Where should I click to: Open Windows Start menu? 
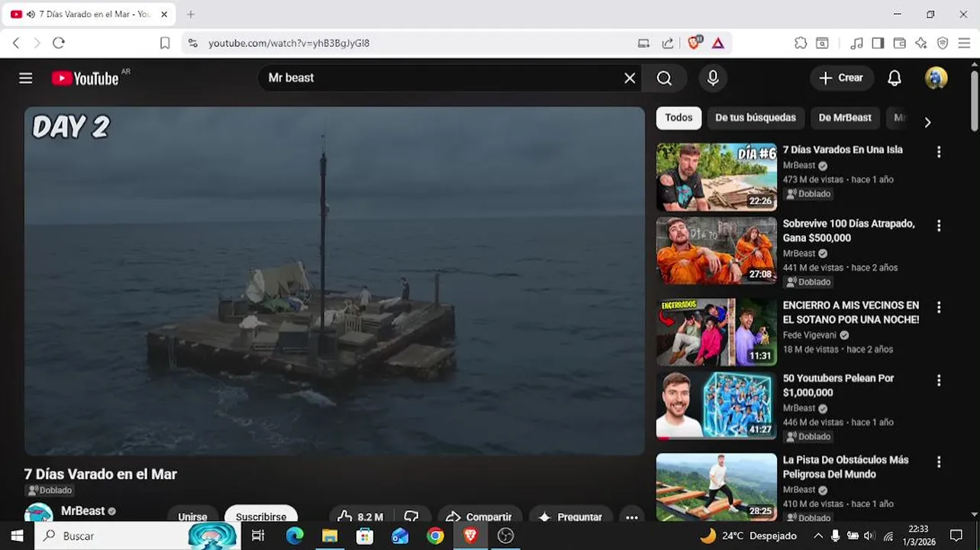pos(17,535)
